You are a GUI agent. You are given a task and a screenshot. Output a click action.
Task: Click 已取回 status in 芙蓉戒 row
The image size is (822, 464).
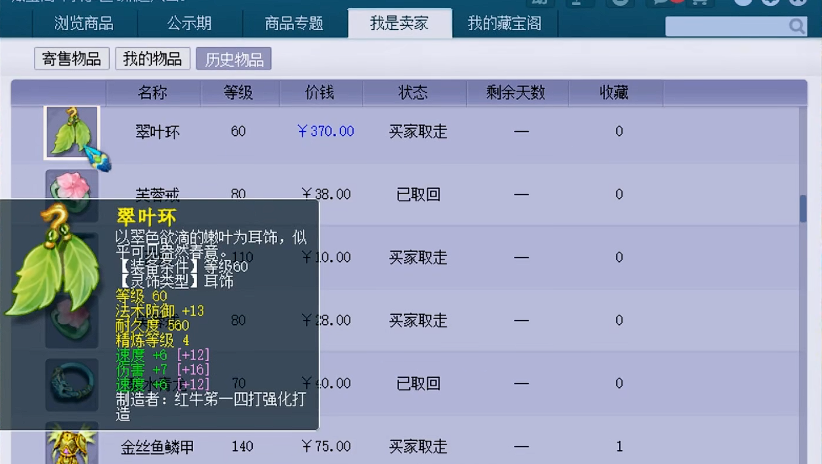tap(418, 195)
